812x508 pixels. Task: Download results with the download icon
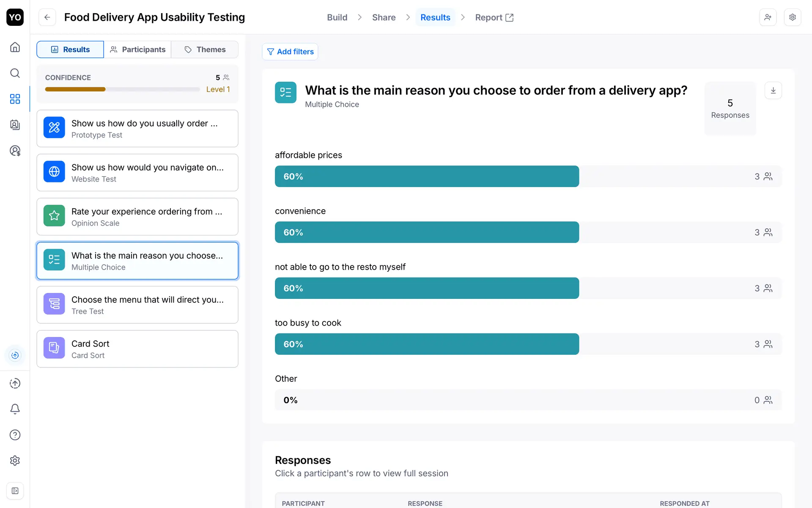click(773, 91)
